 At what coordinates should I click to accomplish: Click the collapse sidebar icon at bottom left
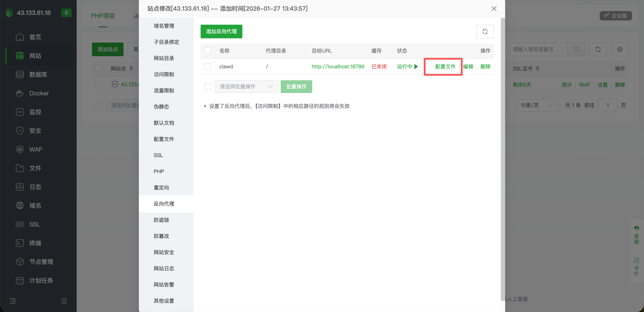coord(13,301)
